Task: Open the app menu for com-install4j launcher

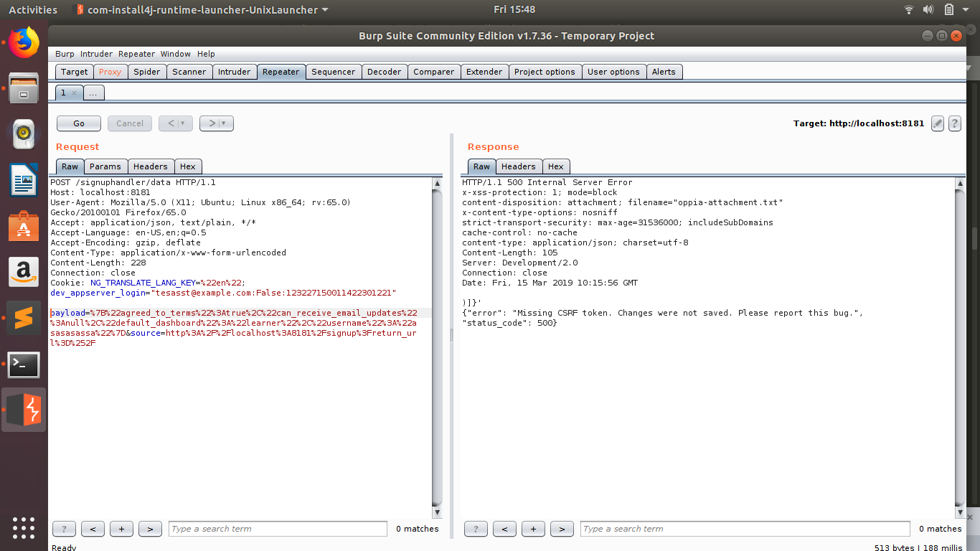Action: (203, 10)
